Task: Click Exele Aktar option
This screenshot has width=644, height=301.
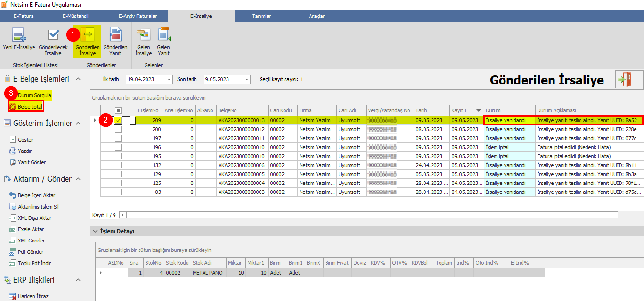Action: pyautogui.click(x=27, y=229)
